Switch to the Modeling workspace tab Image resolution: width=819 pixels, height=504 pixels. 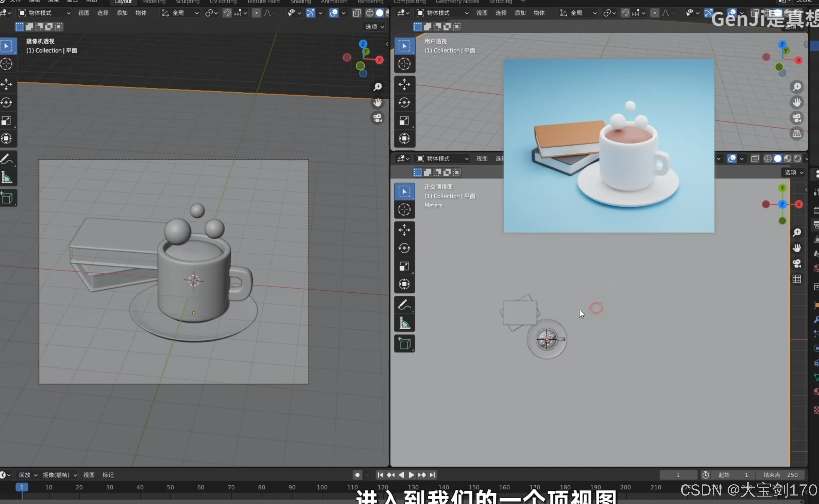pos(154,2)
